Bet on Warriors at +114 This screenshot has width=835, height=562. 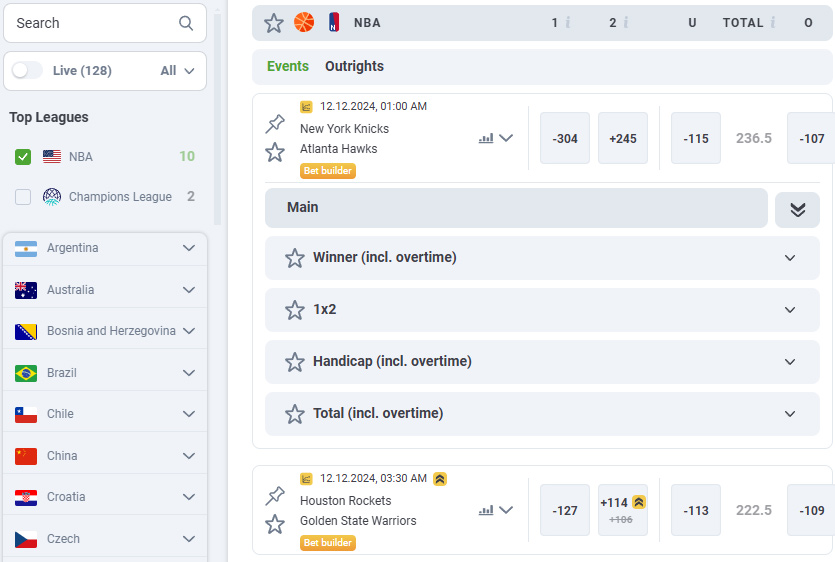(x=623, y=510)
